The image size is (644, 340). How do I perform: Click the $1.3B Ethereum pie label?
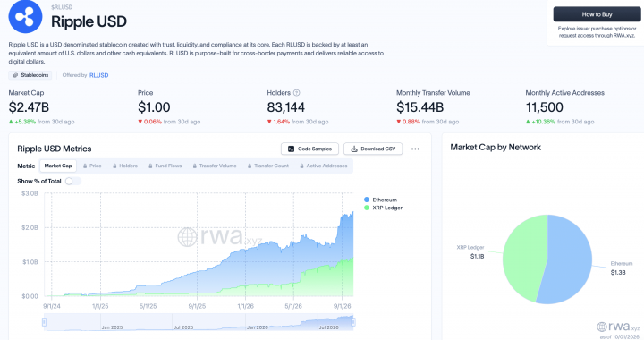[618, 272]
